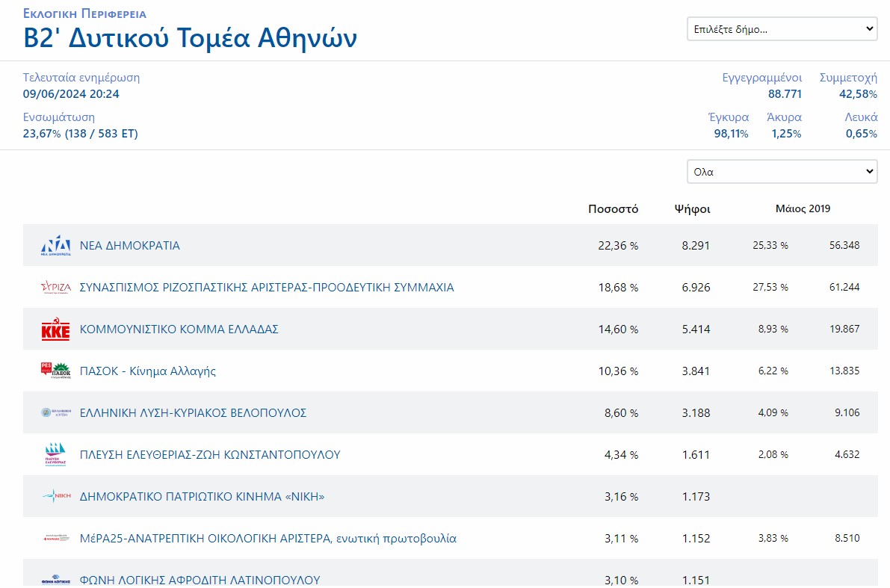Click the 'Άκυρα' label
Screen dimensions: 890x588
pos(785,117)
